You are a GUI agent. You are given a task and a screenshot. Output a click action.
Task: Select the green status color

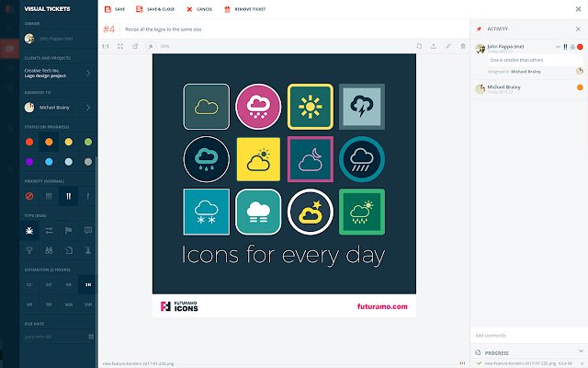click(x=88, y=142)
